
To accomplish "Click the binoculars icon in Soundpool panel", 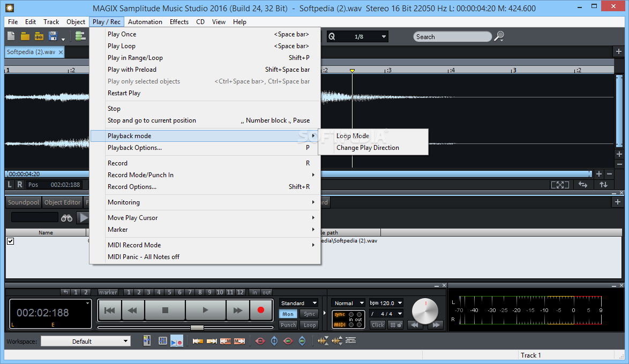I will tap(66, 218).
